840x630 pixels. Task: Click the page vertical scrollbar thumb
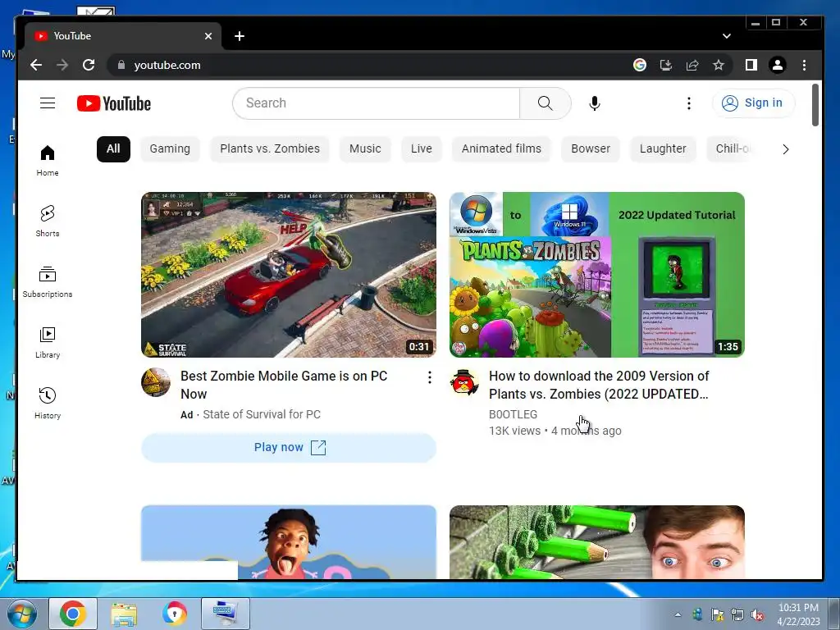[815, 105]
